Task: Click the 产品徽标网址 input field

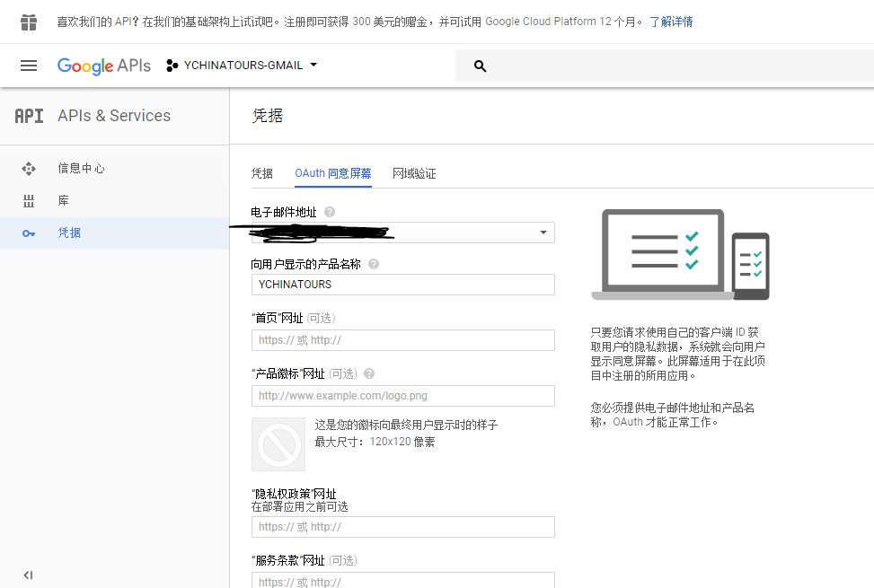Action: pos(403,396)
